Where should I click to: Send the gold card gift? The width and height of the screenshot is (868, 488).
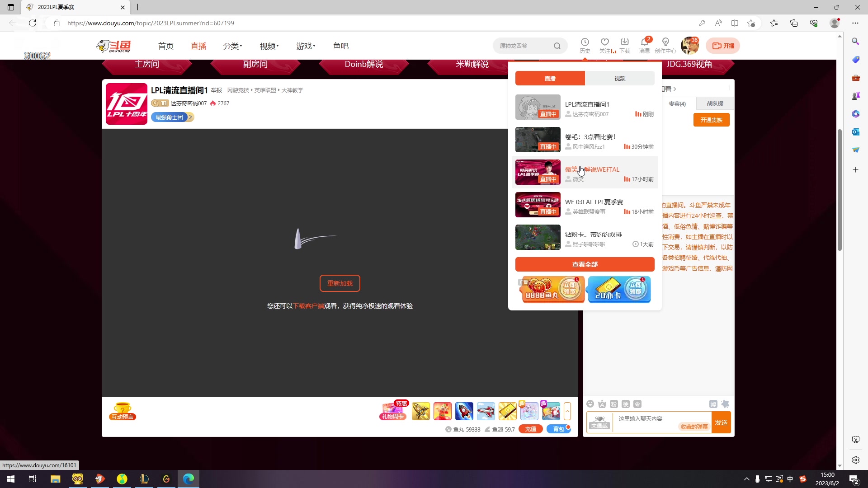pyautogui.click(x=508, y=411)
